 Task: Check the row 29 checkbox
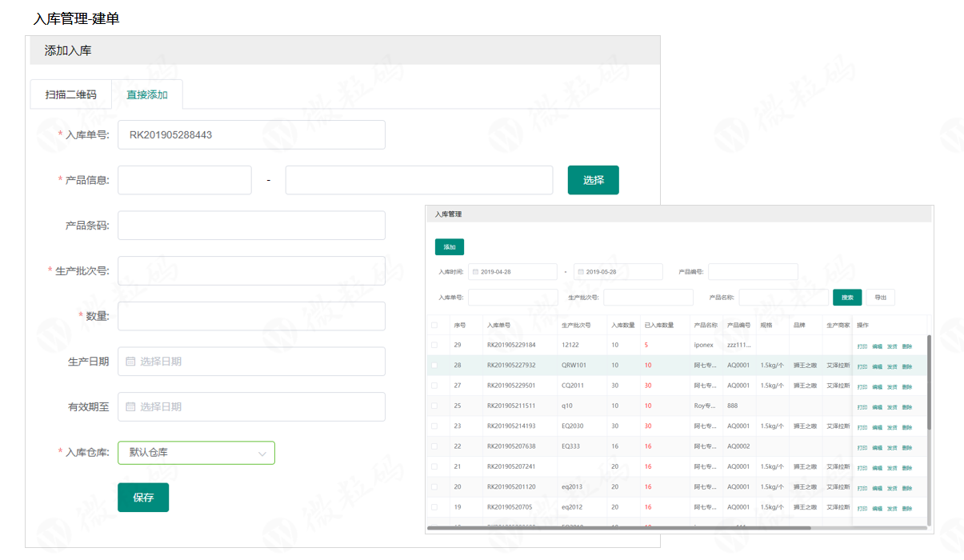click(434, 346)
